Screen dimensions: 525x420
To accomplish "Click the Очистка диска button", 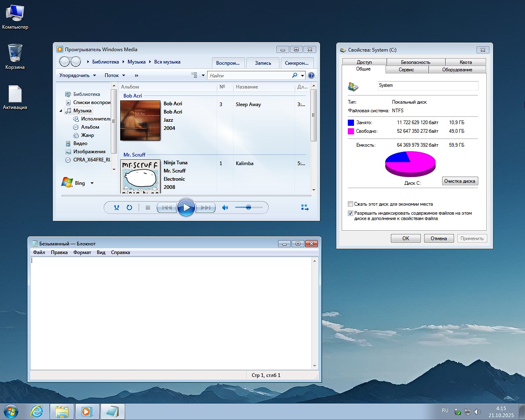I will click(x=459, y=181).
